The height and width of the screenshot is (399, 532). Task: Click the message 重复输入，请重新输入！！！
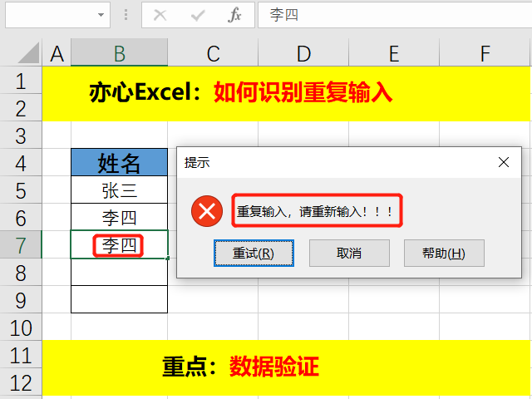point(314,212)
